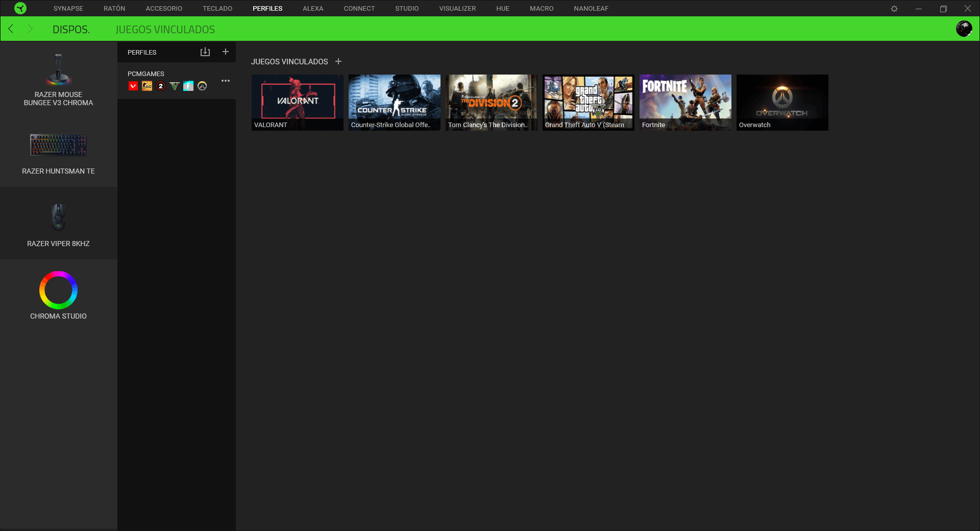Select the PERFILES tab
Viewport: 980px width, 531px height.
point(267,8)
